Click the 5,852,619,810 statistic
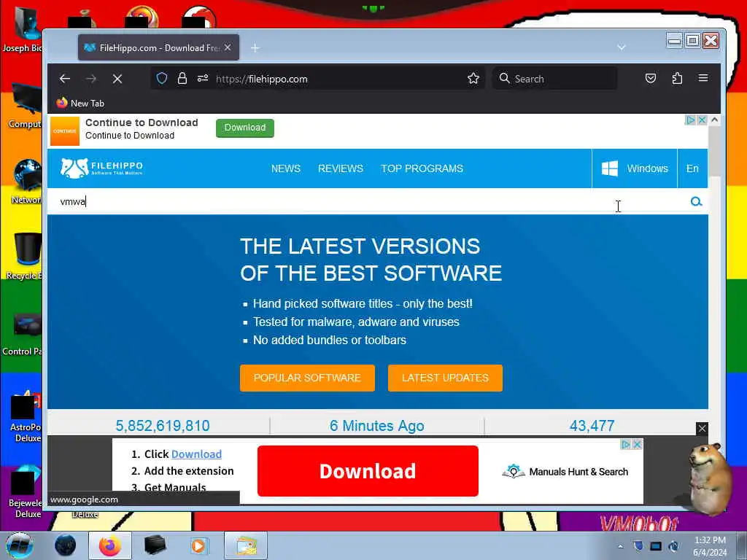The width and height of the screenshot is (747, 560). (x=163, y=426)
